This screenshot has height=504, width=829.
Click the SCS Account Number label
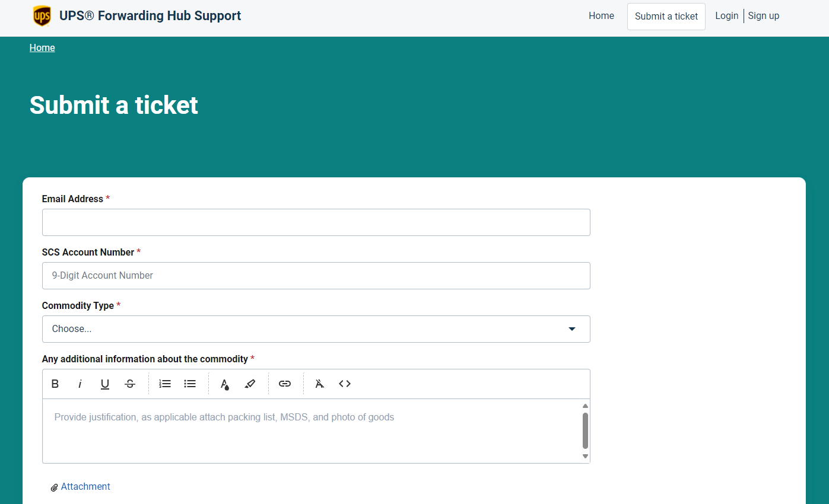click(x=88, y=252)
